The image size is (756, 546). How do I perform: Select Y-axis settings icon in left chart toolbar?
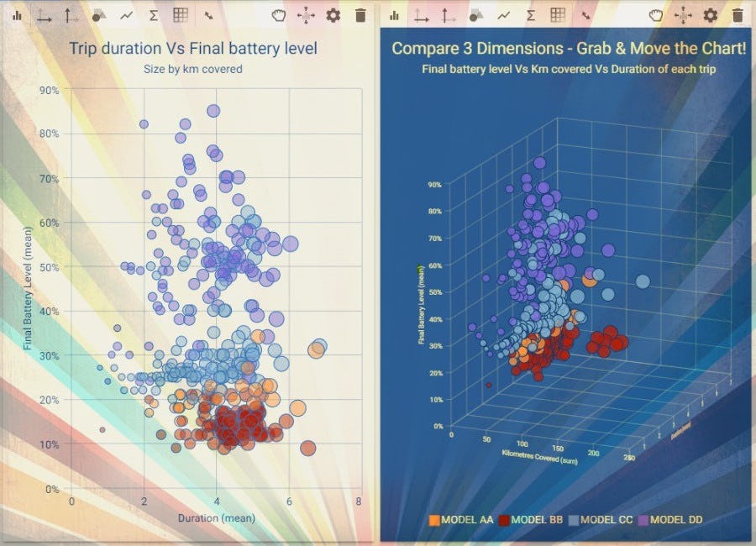(71, 15)
